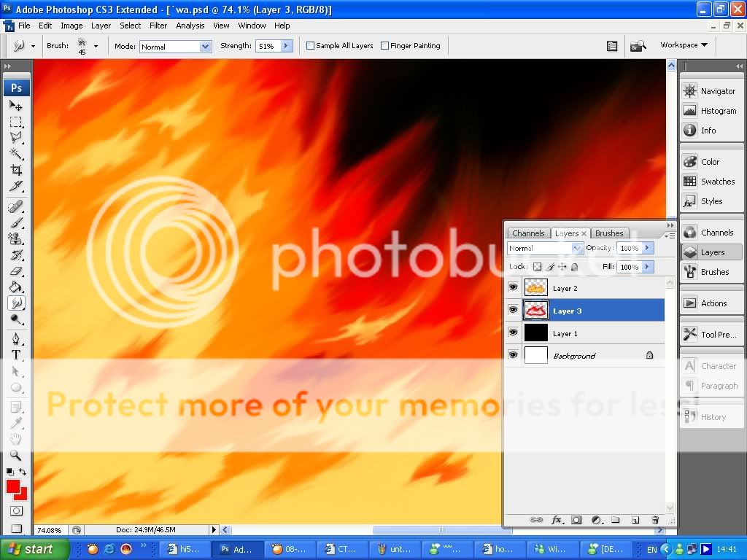Open the tool preset picker arrow
Screen dimensions: 747x560
[33, 46]
